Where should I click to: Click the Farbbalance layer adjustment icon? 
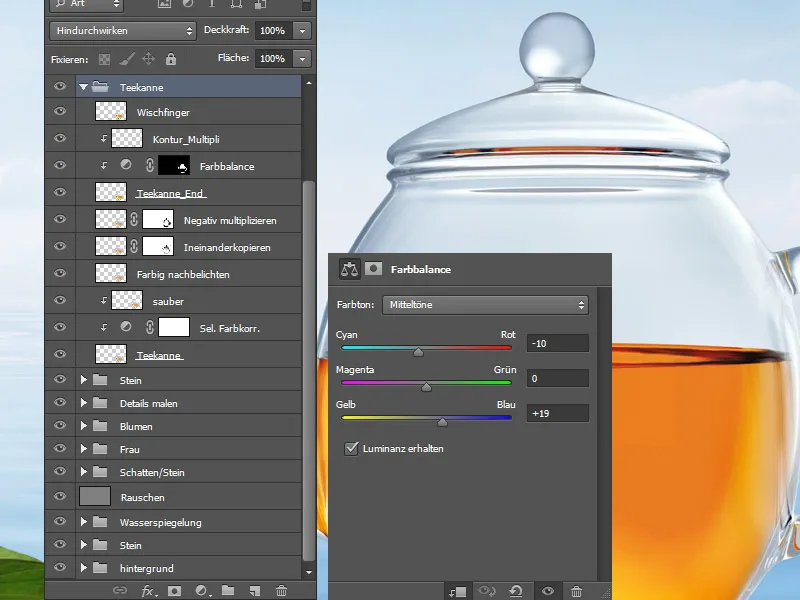[x=126, y=165]
